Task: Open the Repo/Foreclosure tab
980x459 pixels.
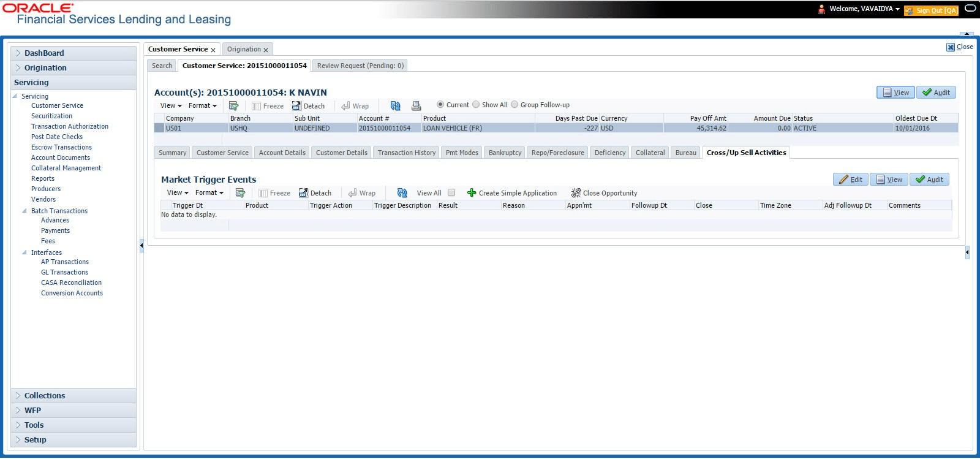Action: [558, 153]
